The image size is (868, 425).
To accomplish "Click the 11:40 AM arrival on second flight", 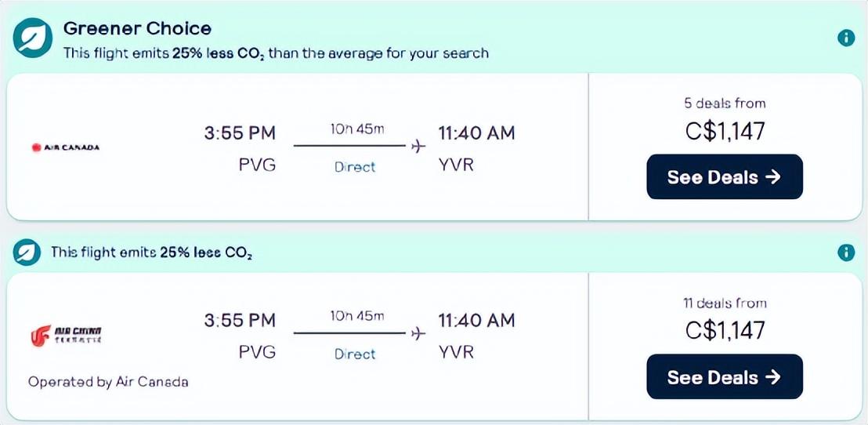I will 476,320.
